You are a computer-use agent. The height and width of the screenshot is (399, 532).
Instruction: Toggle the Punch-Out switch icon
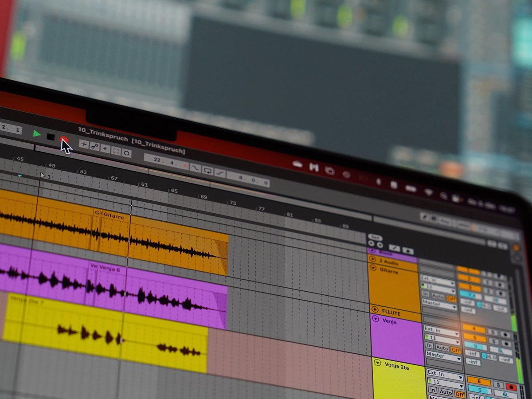(x=219, y=173)
